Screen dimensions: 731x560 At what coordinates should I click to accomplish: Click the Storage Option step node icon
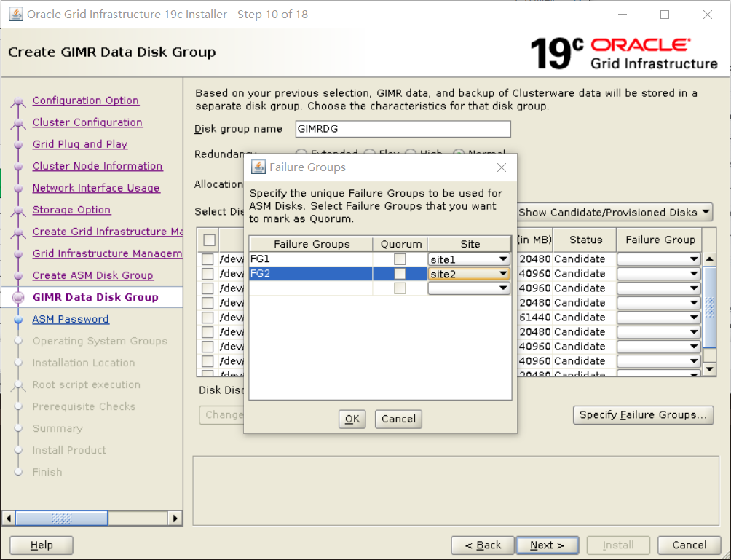tap(18, 210)
